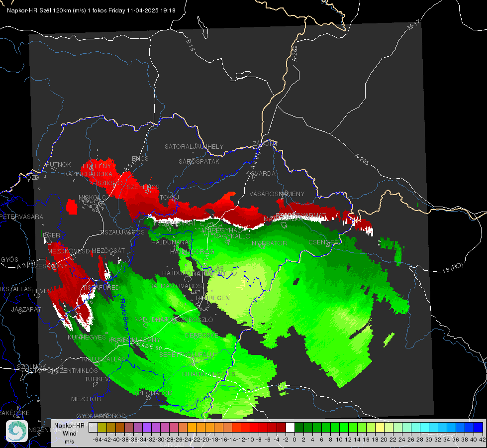Viewport: 487px width, 448px height.
Task: Click the SZERENCS town label
Action: click(x=143, y=187)
